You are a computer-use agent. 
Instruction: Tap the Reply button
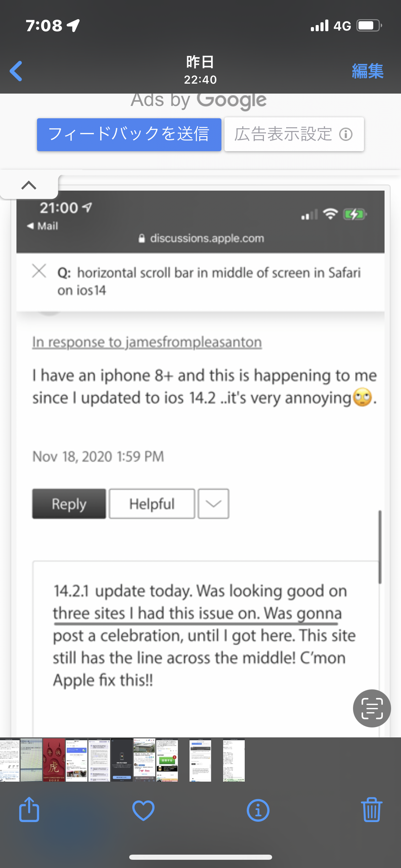(x=69, y=504)
